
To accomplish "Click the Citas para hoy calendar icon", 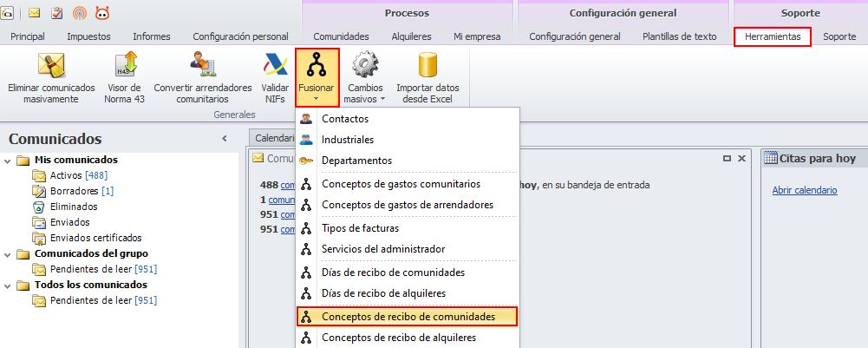I will click(770, 159).
